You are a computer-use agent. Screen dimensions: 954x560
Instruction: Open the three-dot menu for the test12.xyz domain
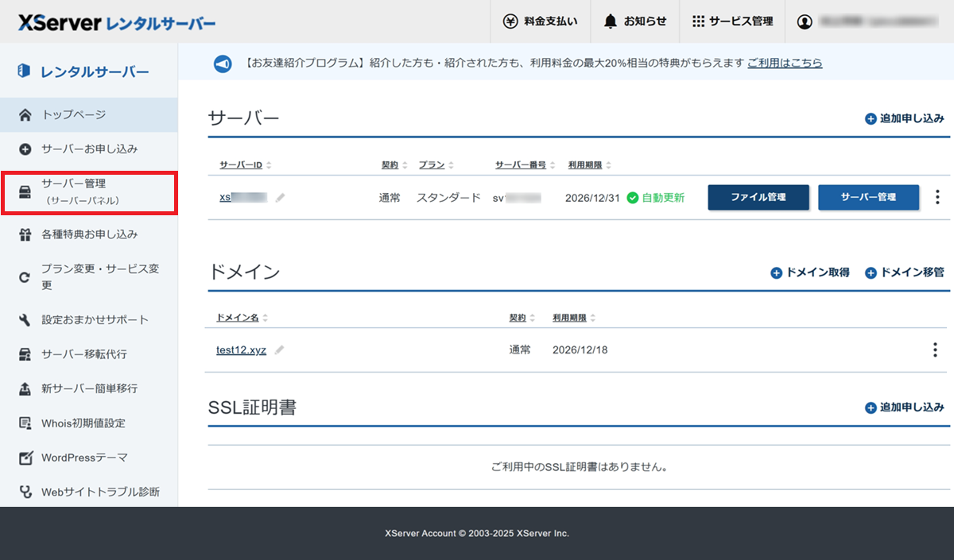[935, 350]
